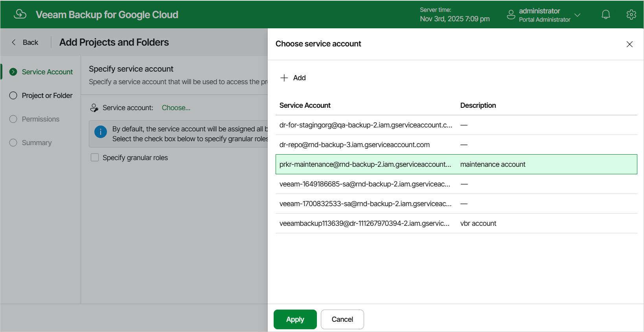Click the Service Account step status icon
Screen dimensions: 644x332
tap(13, 72)
